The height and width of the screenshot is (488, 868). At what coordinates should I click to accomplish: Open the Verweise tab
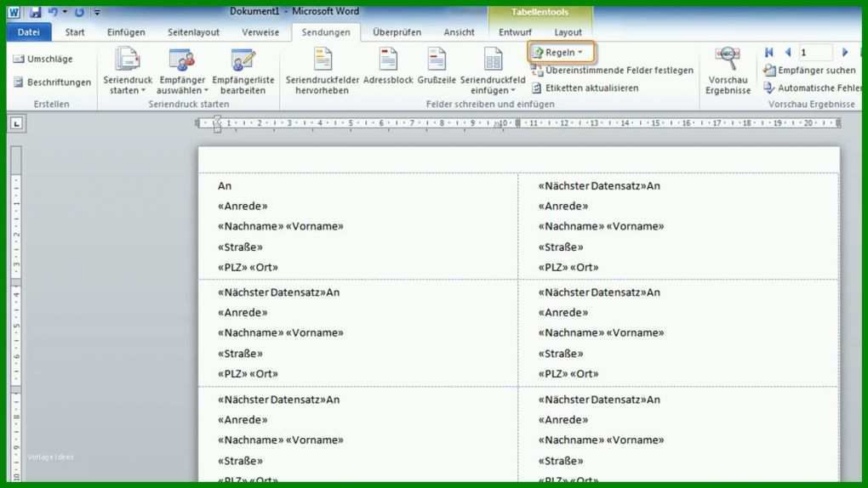click(260, 32)
